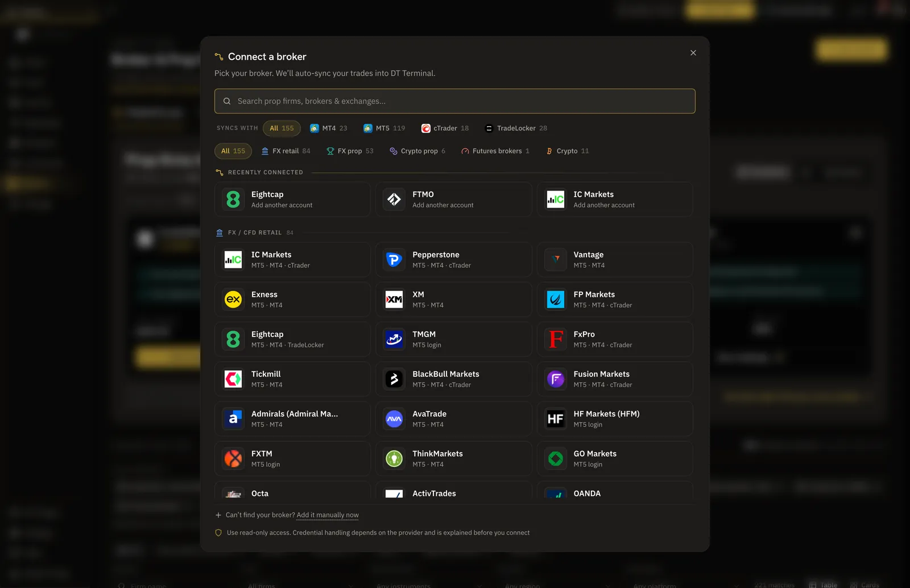Viewport: 910px width, 588px height.
Task: Show only FX prop firms
Action: coord(350,151)
